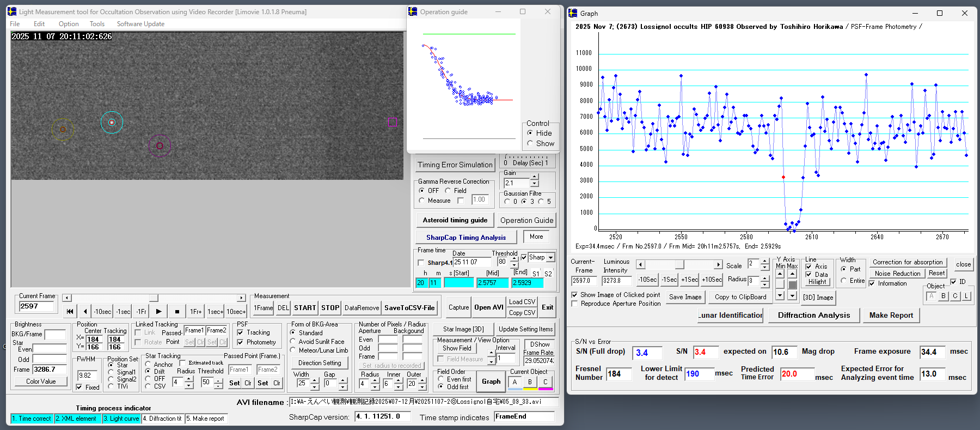Select Avoid Sunlit Face background form
The height and width of the screenshot is (430, 980).
pyautogui.click(x=293, y=342)
